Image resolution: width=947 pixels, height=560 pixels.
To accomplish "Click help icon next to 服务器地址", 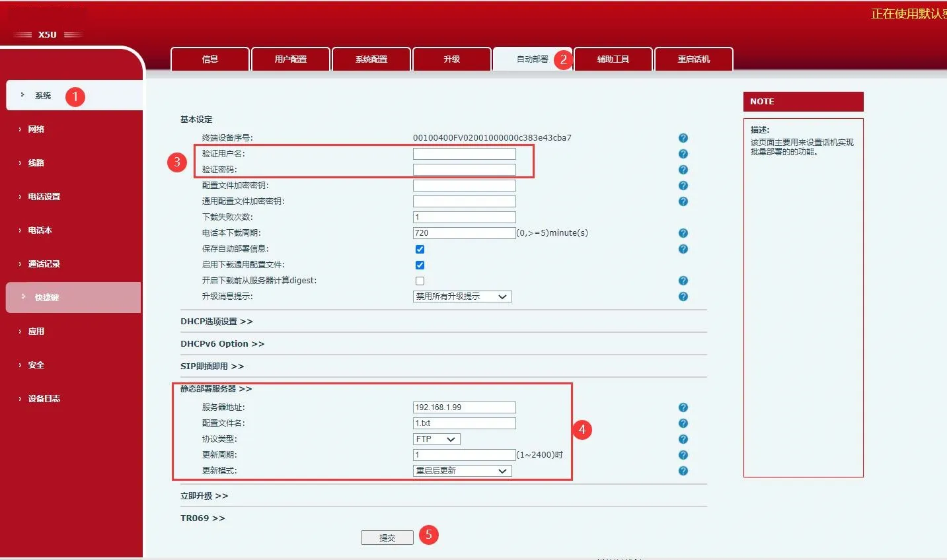I will 683,407.
